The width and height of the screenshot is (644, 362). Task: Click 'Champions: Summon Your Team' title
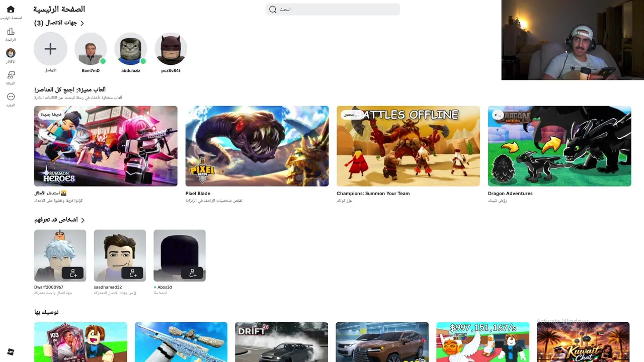tap(373, 194)
